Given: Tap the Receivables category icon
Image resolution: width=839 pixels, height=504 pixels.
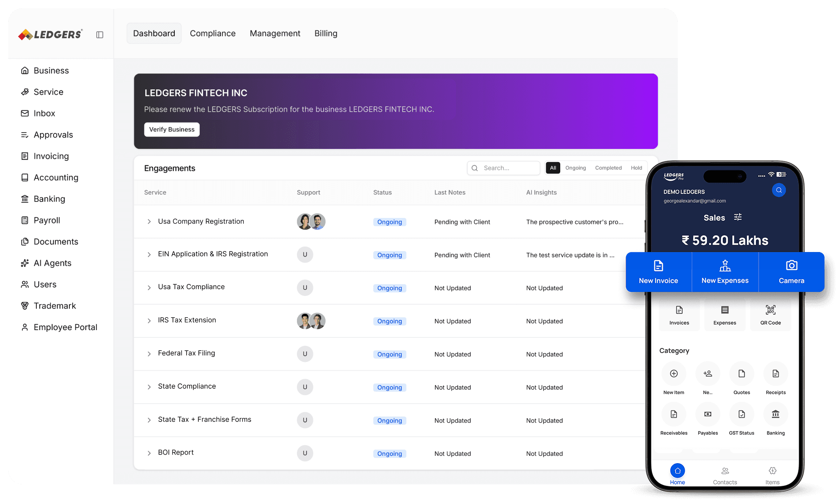Looking at the screenshot, I should point(674,414).
